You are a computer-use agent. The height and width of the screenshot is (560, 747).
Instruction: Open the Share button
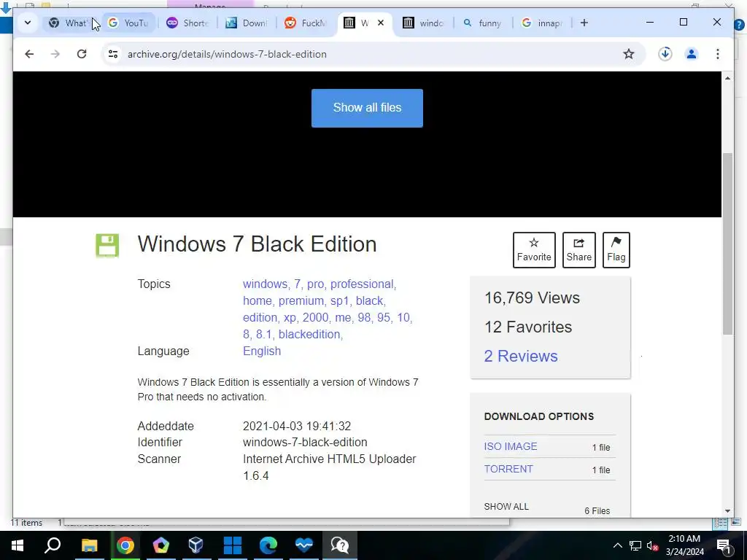click(578, 250)
